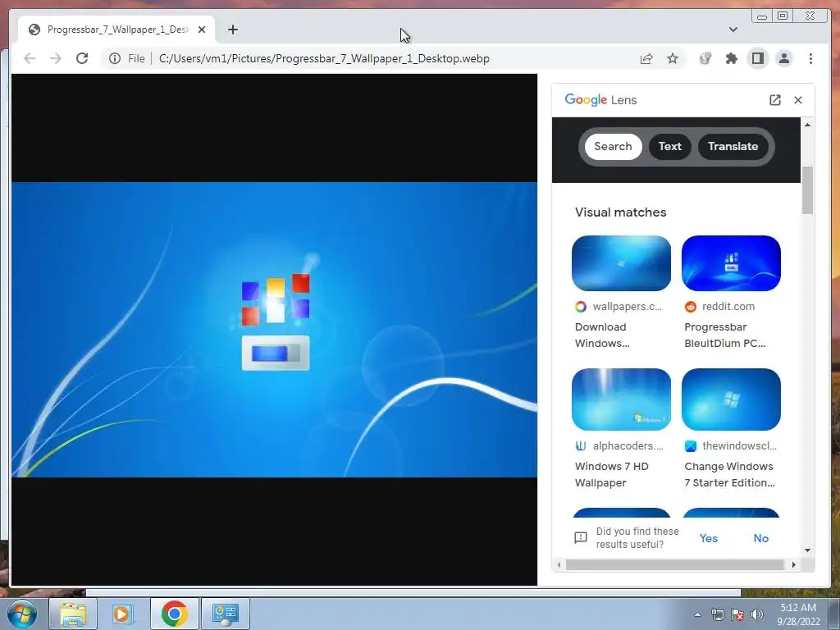840x630 pixels.
Task: Answer Yes to results useful prompt
Action: click(708, 538)
